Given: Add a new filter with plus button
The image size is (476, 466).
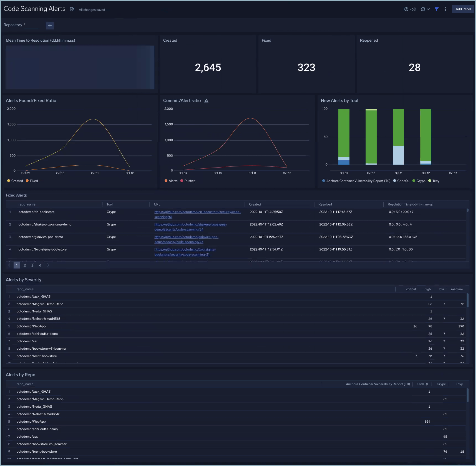Looking at the screenshot, I should 50,25.
